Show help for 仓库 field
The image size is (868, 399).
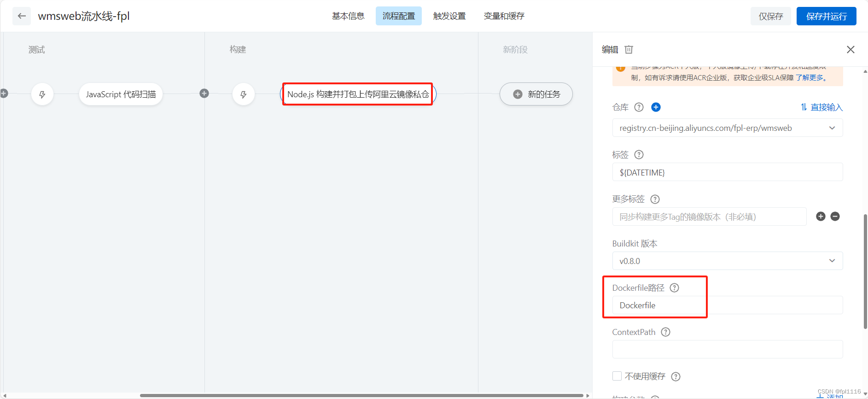639,107
